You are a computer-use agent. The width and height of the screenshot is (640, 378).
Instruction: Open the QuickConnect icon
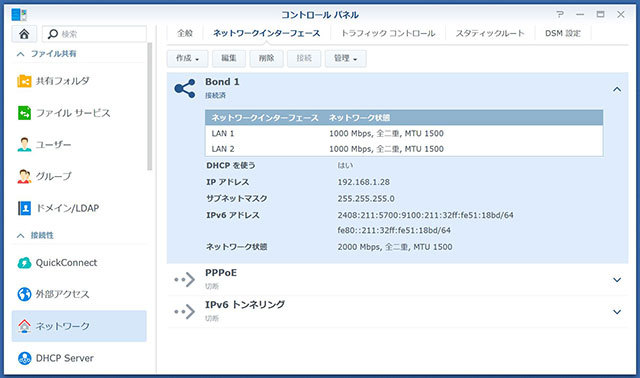coord(24,263)
